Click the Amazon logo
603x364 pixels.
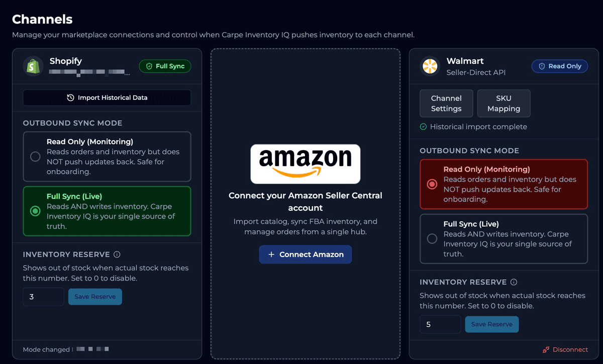tap(305, 164)
